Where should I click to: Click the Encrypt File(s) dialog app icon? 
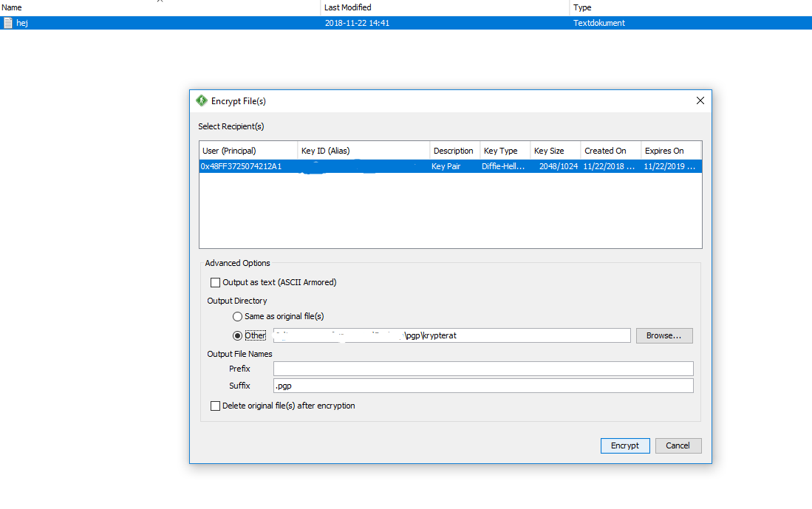[202, 100]
